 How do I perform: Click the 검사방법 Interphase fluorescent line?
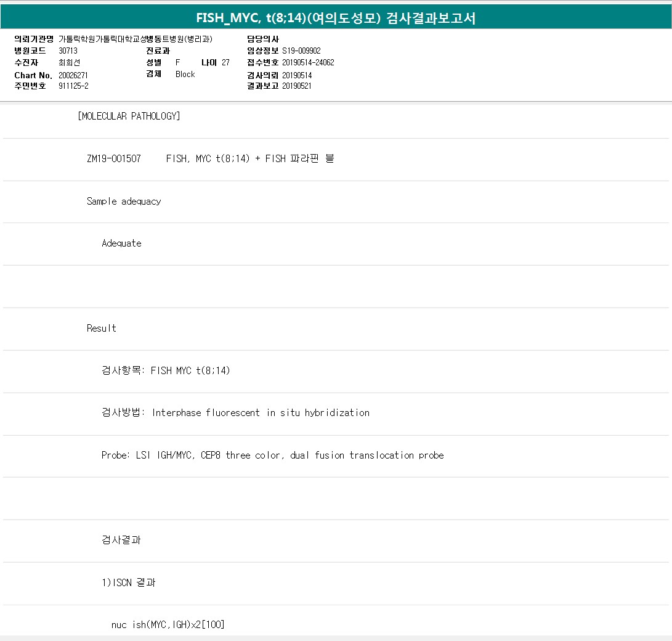coord(235,412)
